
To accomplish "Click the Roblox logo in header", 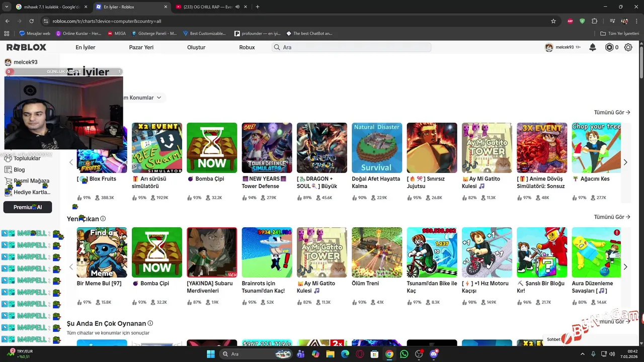I will 26,47.
